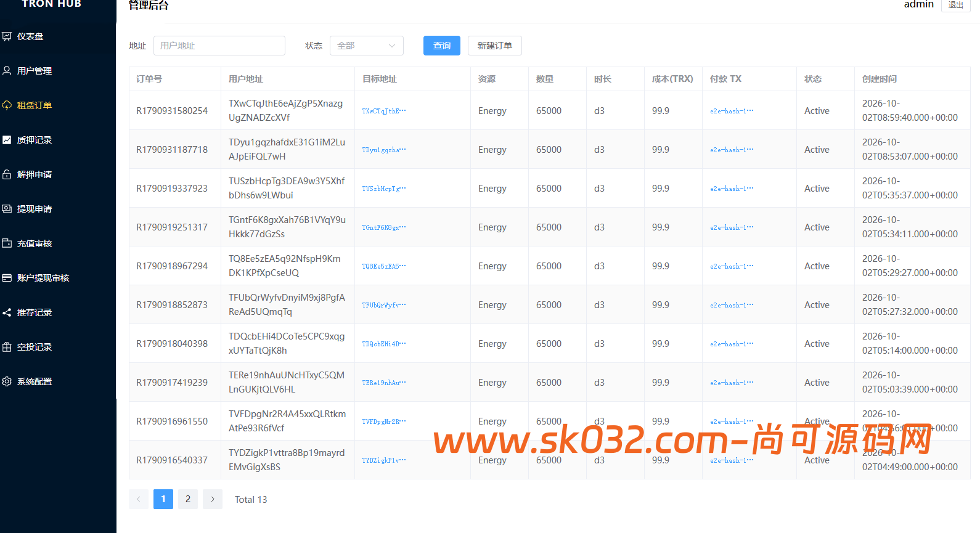The height and width of the screenshot is (533, 980).
Task: Click the admin username label
Action: click(x=919, y=4)
